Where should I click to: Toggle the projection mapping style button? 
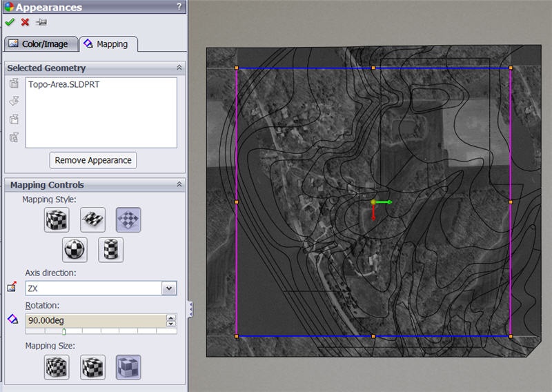click(x=128, y=220)
